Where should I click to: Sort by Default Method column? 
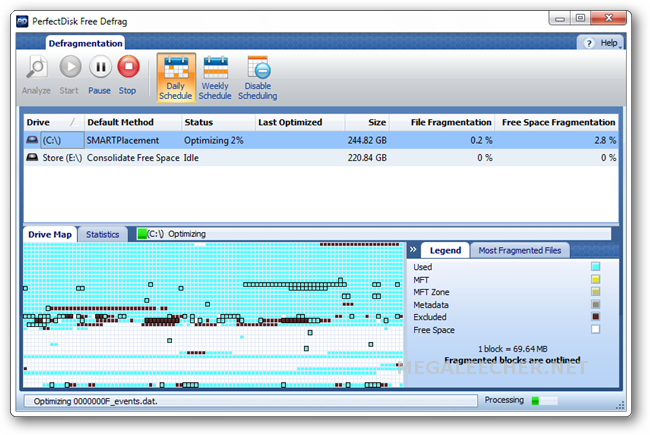[x=133, y=122]
